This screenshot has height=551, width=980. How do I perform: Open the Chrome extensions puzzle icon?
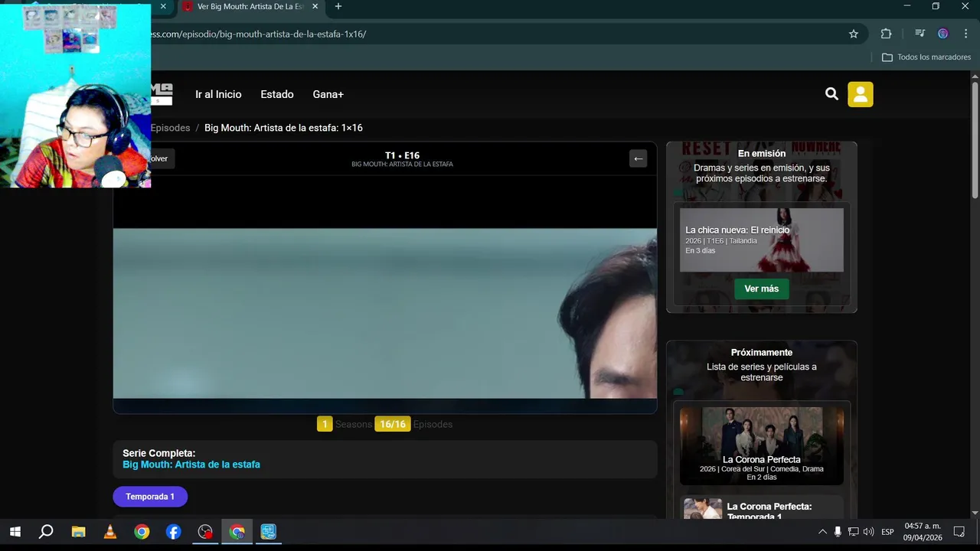(887, 34)
